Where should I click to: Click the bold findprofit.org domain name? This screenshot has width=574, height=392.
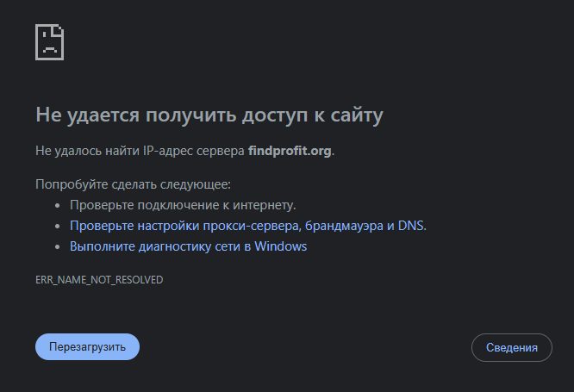(x=290, y=151)
